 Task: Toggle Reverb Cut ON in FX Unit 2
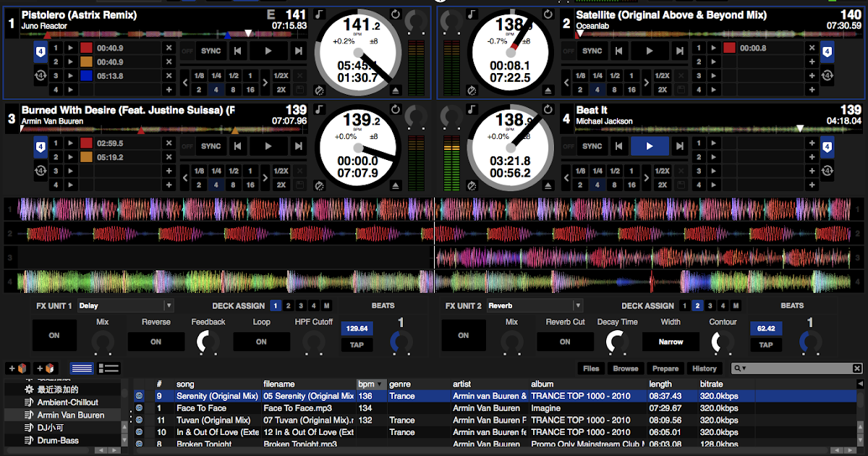(x=565, y=342)
